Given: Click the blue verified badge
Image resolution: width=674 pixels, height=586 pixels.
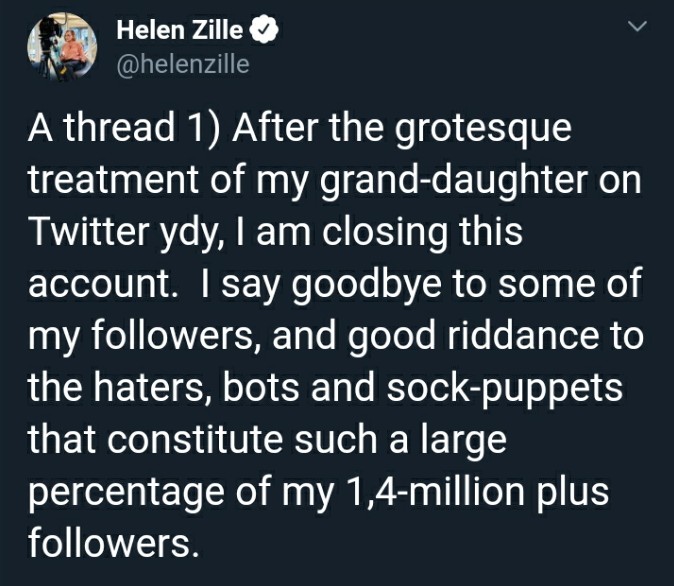Looking at the screenshot, I should (x=264, y=30).
